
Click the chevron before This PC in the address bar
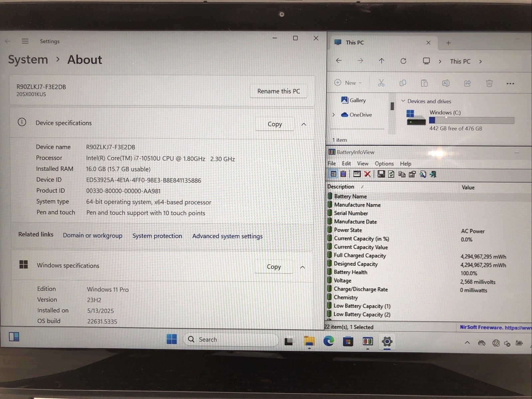[x=440, y=62]
